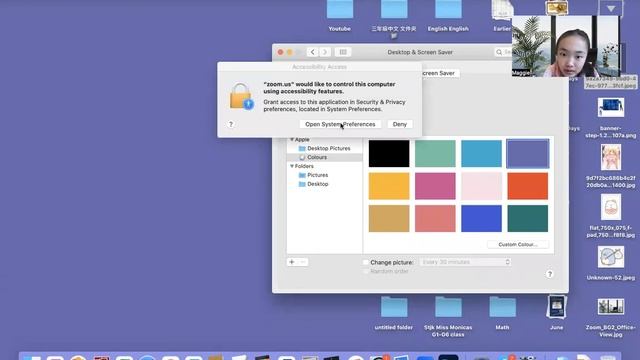Enable Change picture checkbox
Viewport: 640px width, 360px height.
366,262
